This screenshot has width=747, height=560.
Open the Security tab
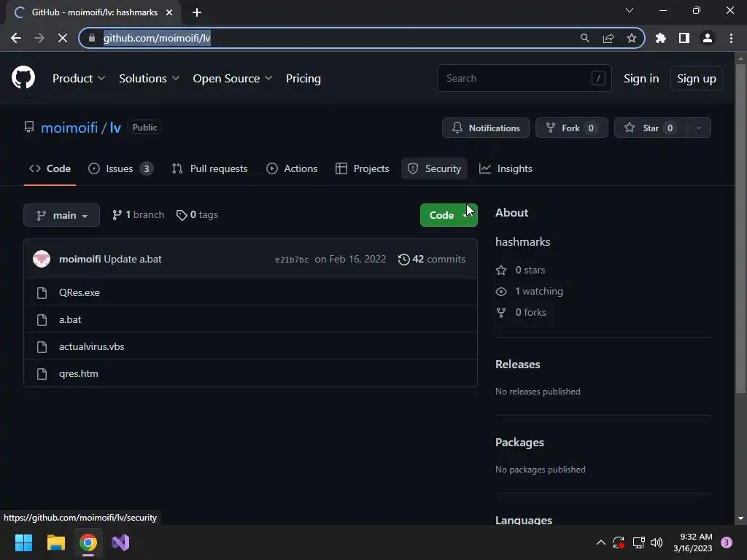pyautogui.click(x=434, y=168)
